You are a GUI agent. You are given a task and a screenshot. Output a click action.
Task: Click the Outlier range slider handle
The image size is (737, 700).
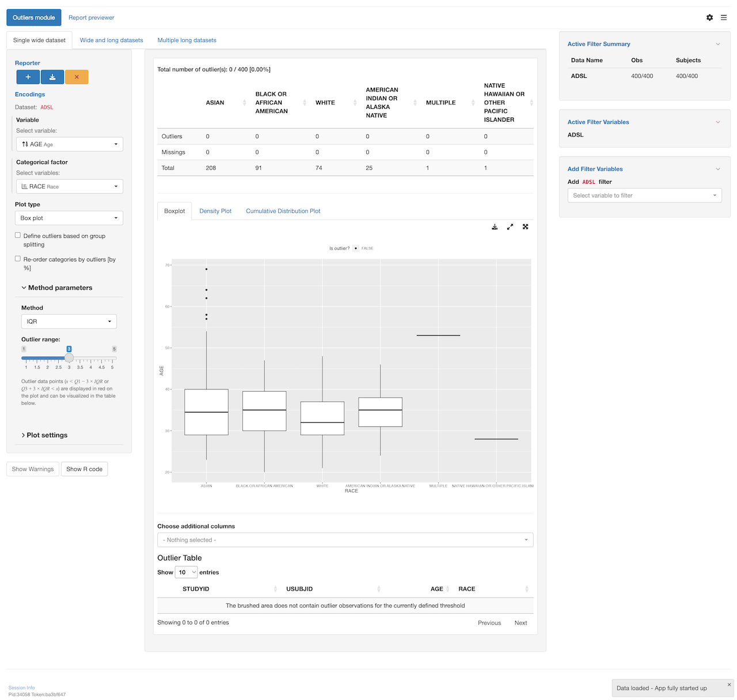pos(69,358)
